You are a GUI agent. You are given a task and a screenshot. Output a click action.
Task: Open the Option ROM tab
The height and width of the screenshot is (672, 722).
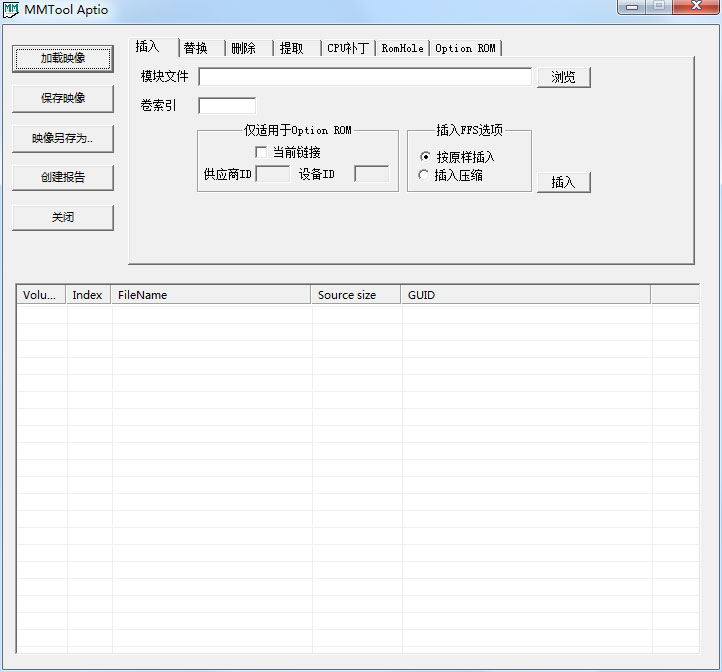(466, 48)
